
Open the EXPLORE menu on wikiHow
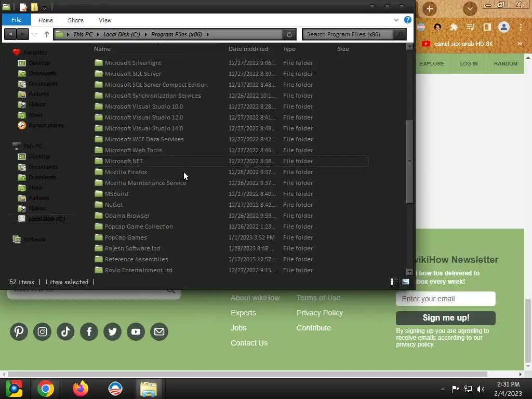432,64
